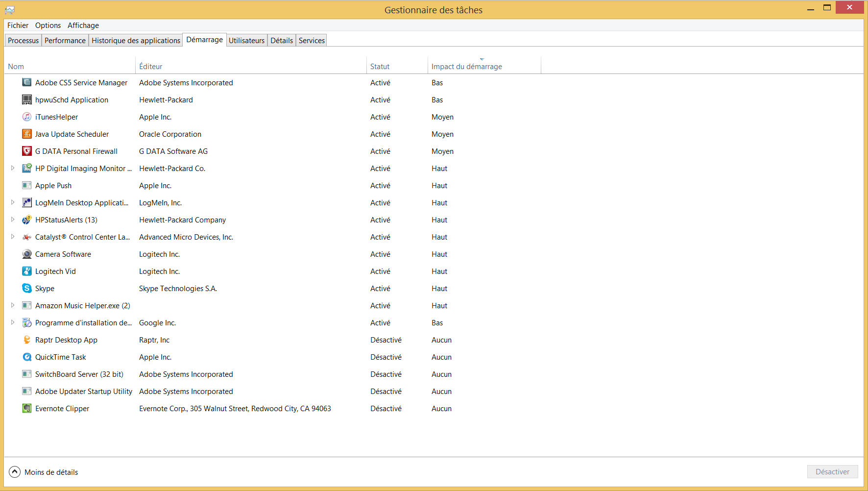This screenshot has height=491, width=868.
Task: Sort by Impact du démarrage column
Action: (x=484, y=66)
